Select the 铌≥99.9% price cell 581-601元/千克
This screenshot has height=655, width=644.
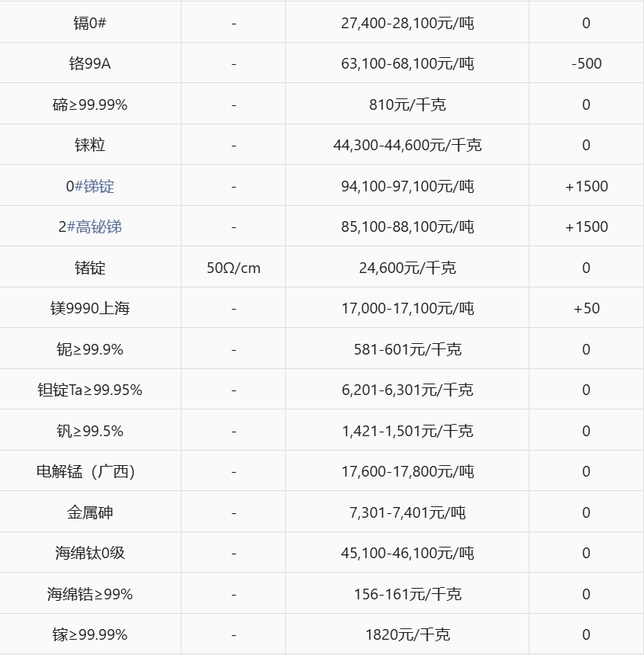(407, 349)
